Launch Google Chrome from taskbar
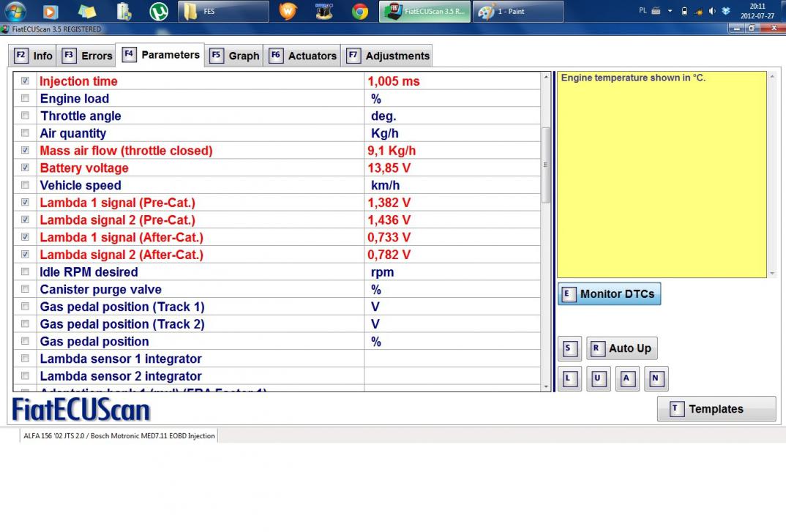 pos(359,11)
